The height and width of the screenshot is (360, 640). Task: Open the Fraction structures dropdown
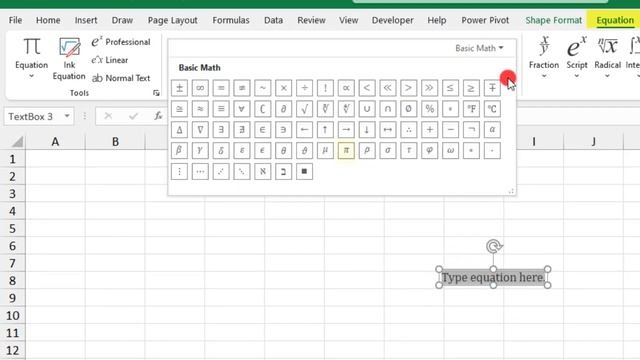[544, 58]
